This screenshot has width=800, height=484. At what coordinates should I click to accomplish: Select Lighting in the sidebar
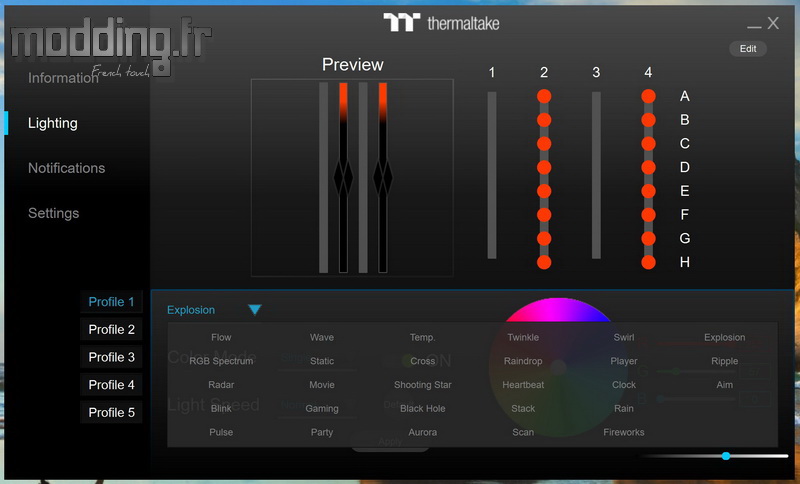(x=53, y=123)
